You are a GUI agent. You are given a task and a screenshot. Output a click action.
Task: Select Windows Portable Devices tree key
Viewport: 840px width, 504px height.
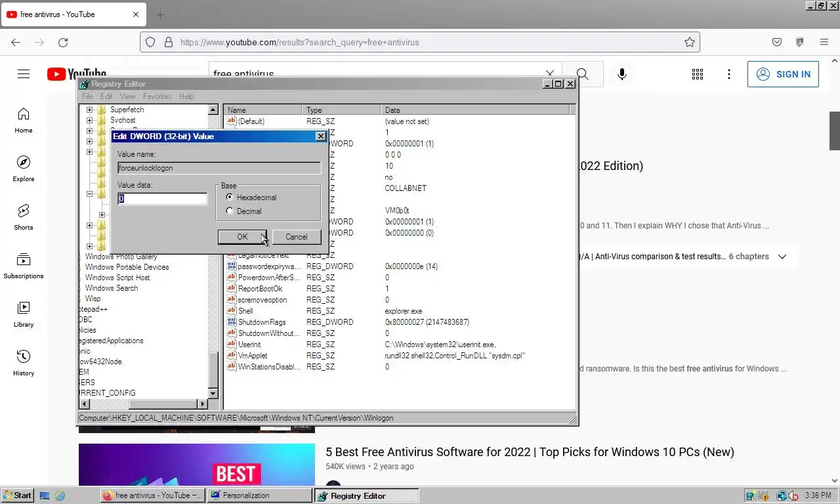tap(127, 267)
